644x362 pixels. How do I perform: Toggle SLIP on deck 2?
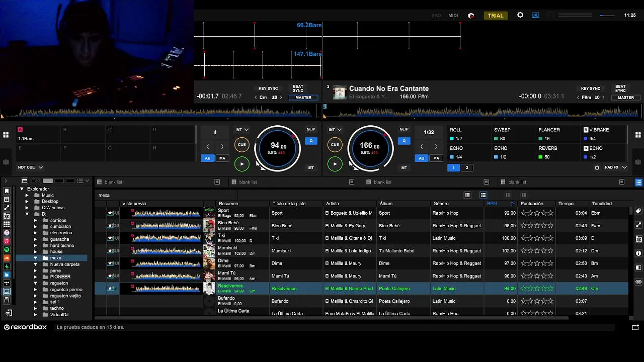(x=404, y=129)
